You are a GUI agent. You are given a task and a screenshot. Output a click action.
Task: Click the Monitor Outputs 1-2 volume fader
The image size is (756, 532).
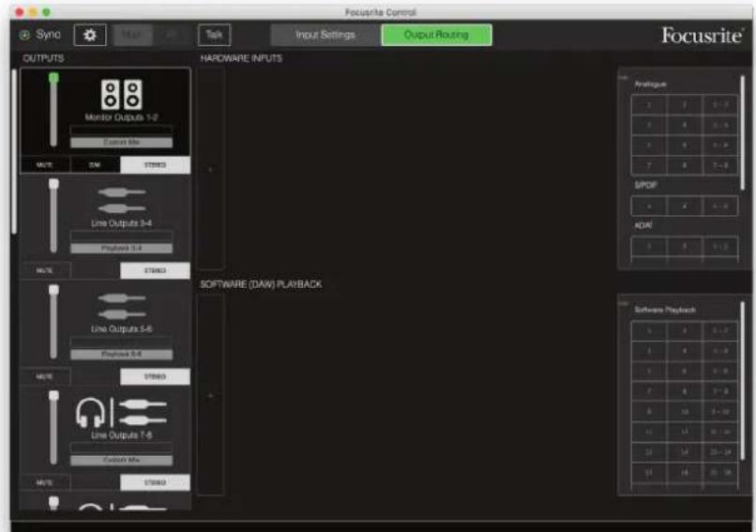click(53, 110)
